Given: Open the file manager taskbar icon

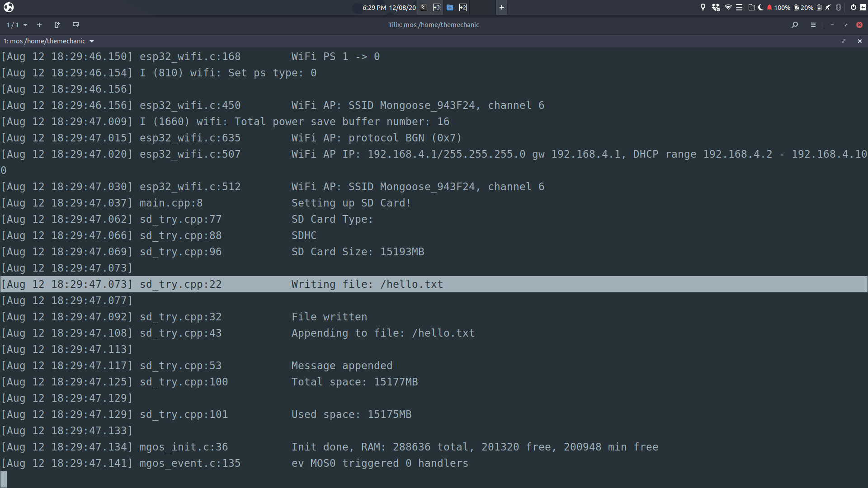Looking at the screenshot, I should pos(450,7).
